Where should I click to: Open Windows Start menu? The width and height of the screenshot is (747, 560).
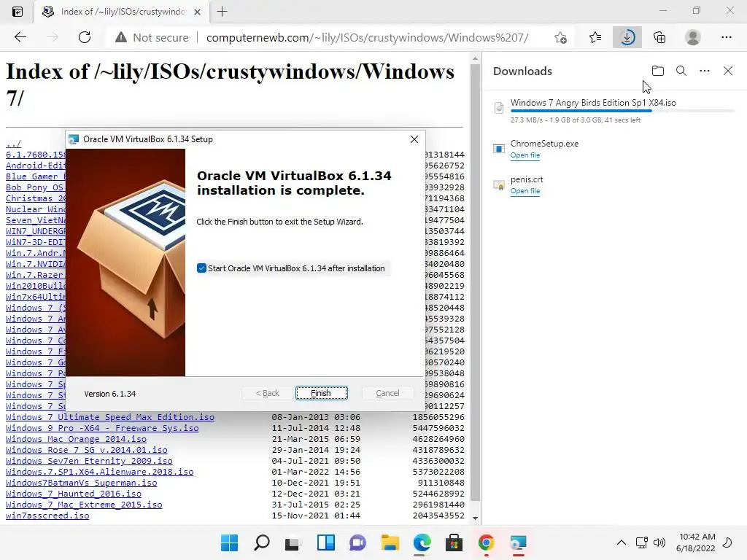tap(229, 542)
